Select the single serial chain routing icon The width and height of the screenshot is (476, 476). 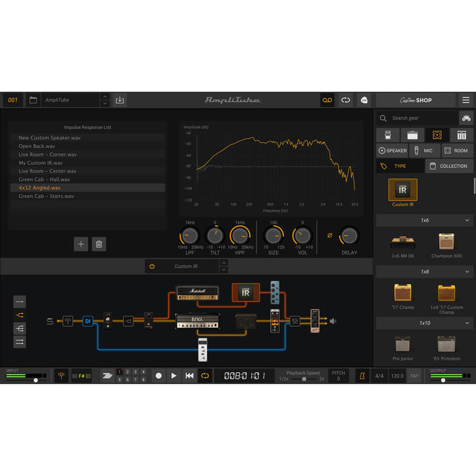pos(19,301)
